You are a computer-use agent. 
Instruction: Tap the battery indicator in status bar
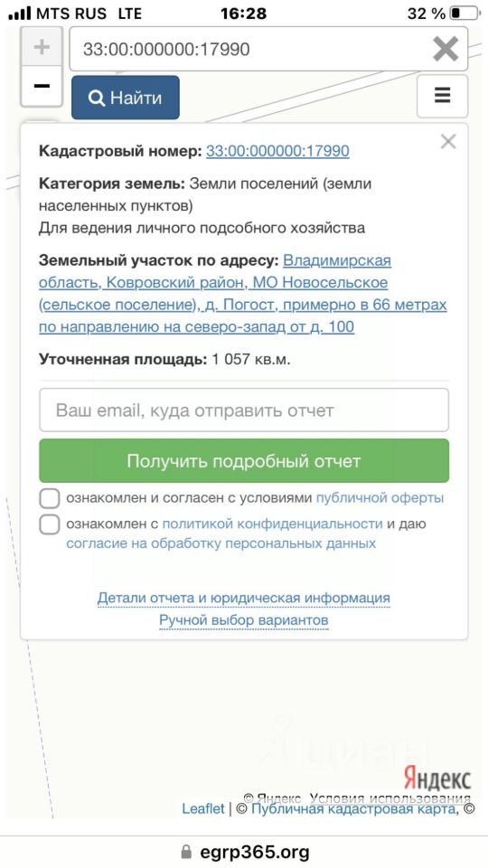tap(465, 14)
